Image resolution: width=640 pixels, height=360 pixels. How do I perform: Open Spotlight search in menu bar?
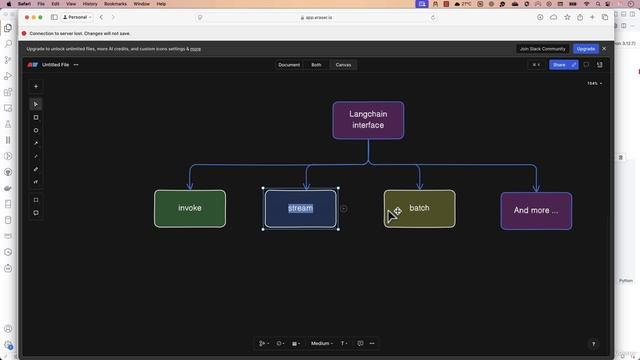pyautogui.click(x=598, y=4)
